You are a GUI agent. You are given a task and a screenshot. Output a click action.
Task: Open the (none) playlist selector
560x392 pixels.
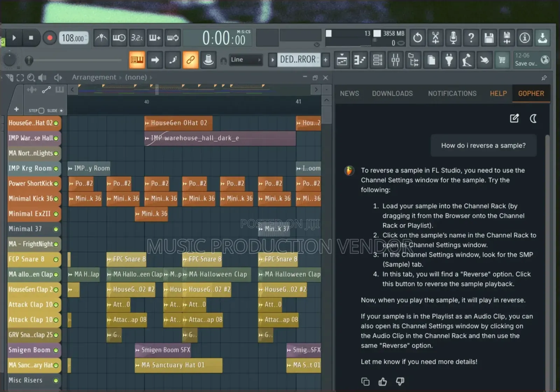[136, 77]
